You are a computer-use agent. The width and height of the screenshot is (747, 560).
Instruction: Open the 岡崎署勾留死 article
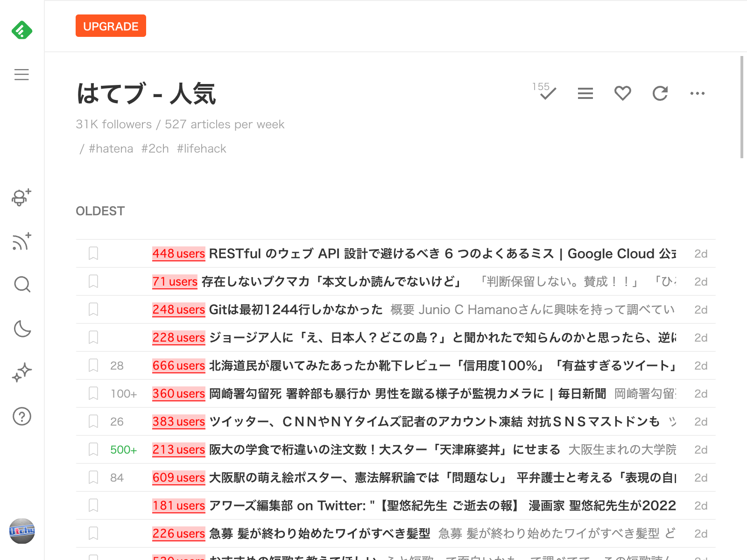click(395, 393)
